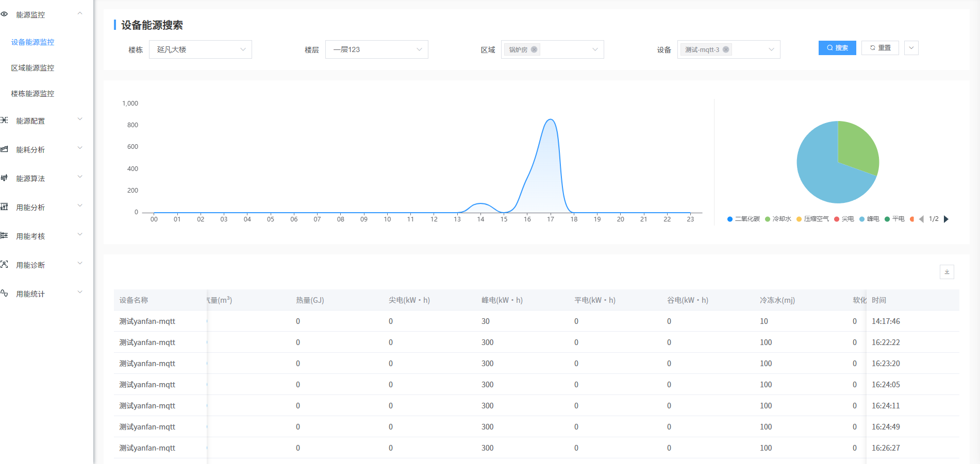Toggle 压缩空气 legend series
980x464 pixels.
pos(812,219)
